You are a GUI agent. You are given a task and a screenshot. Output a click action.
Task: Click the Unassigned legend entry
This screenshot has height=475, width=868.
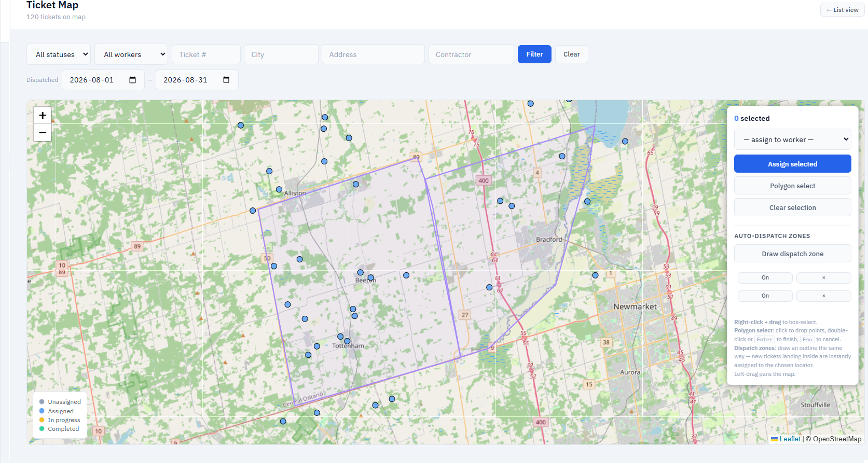click(x=60, y=402)
